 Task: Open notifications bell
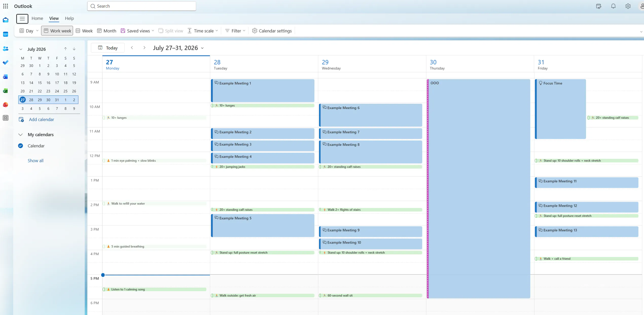coord(613,6)
